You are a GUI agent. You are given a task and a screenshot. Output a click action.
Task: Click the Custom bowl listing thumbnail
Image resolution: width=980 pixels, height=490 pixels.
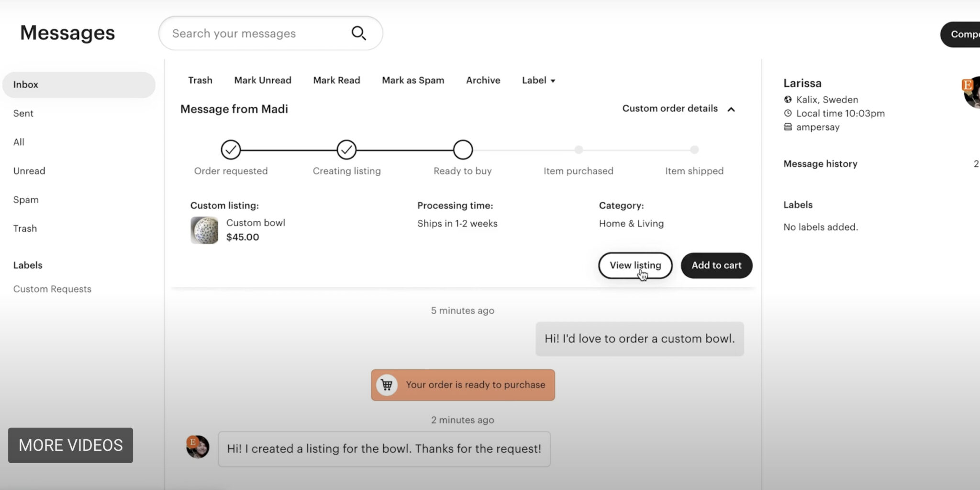(x=204, y=230)
